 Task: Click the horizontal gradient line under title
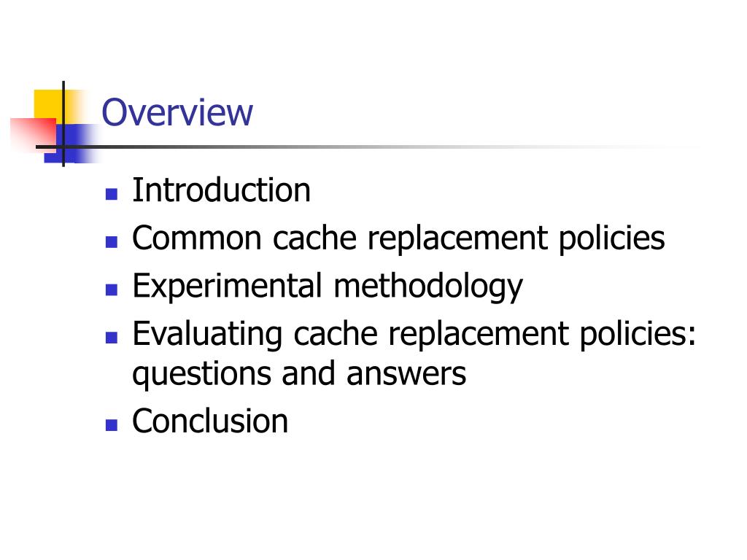[x=367, y=147]
